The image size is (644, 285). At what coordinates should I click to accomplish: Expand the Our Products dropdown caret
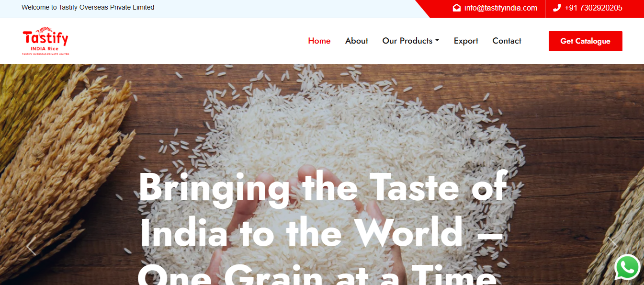point(437,41)
